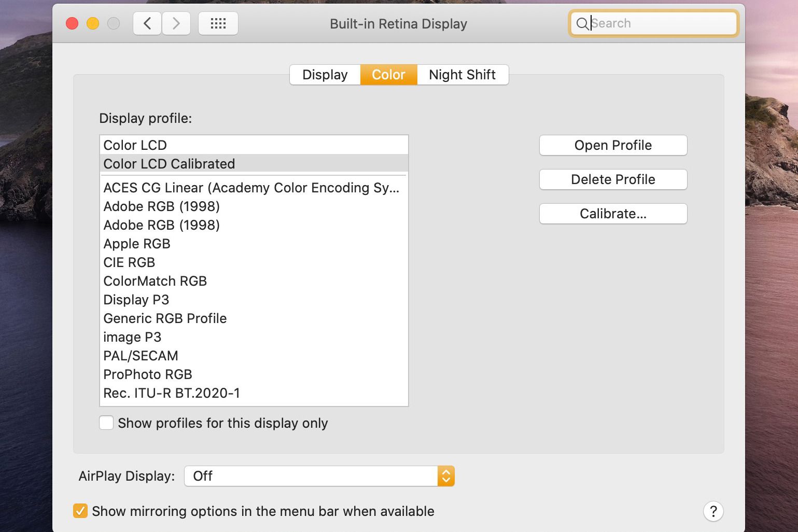Select the Color LCD profile

pos(254,145)
